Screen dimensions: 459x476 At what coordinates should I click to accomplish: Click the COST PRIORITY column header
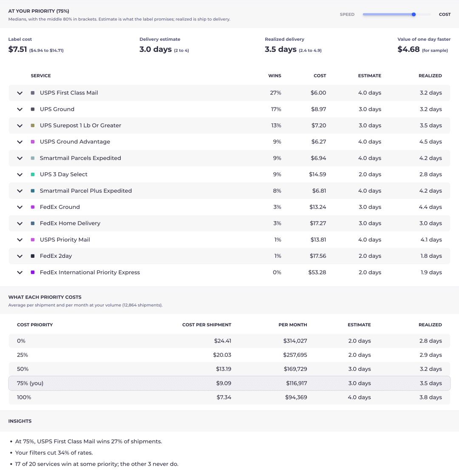pos(35,325)
